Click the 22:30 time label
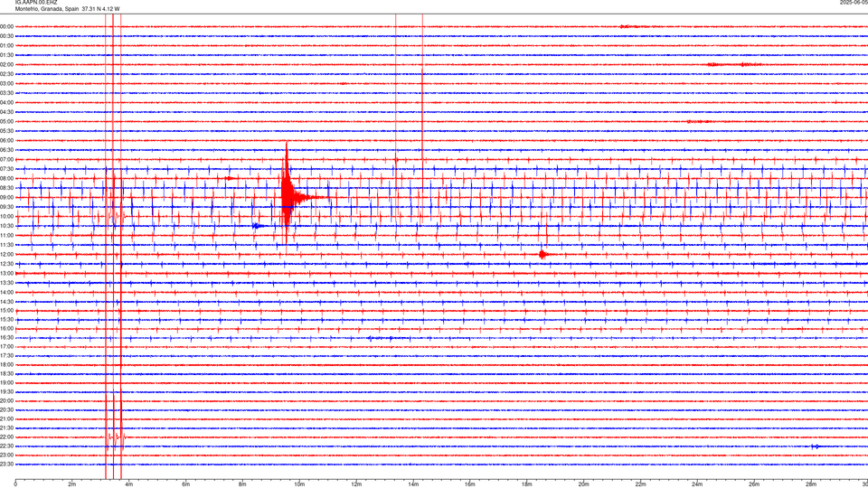 click(6, 446)
